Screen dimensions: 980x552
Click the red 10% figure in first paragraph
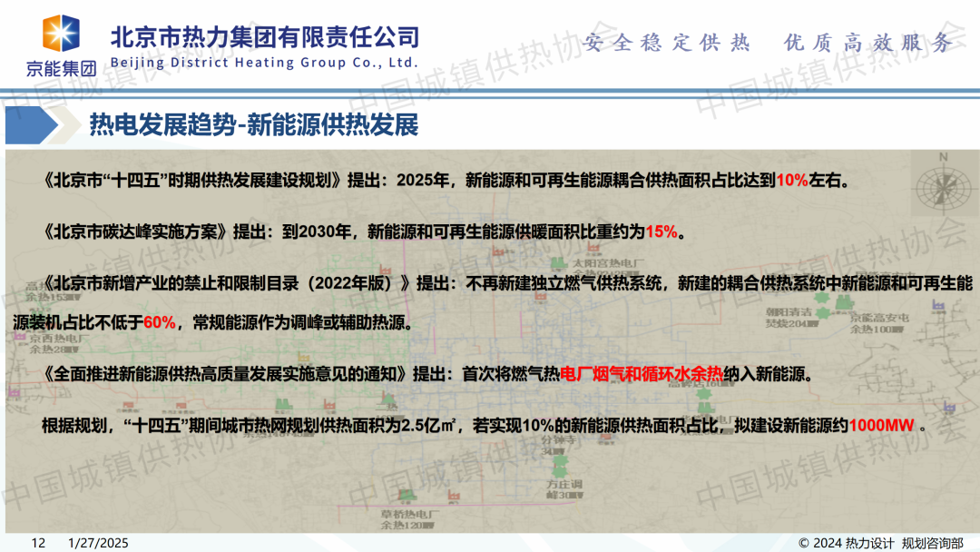coord(792,180)
